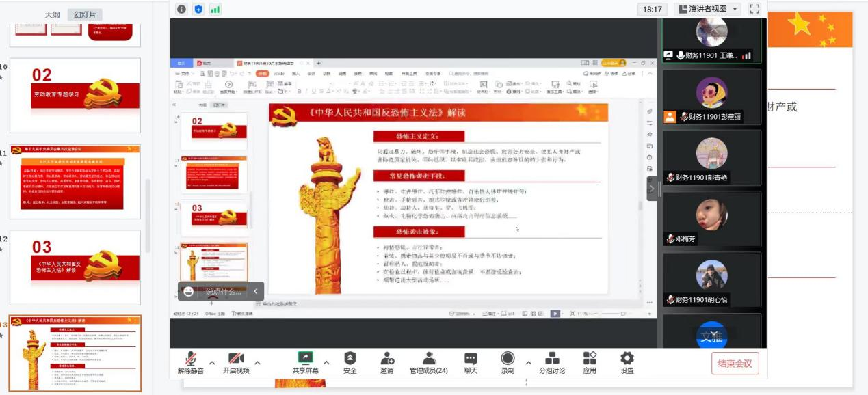The height and width of the screenshot is (395, 868).
Task: Unmute the microphone (解除静音)
Action: click(191, 362)
